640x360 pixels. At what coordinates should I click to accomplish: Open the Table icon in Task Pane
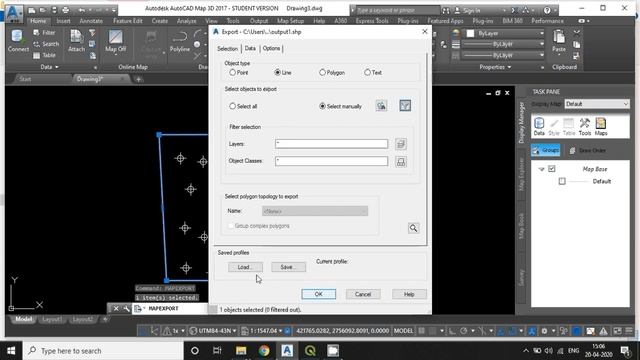(x=569, y=127)
